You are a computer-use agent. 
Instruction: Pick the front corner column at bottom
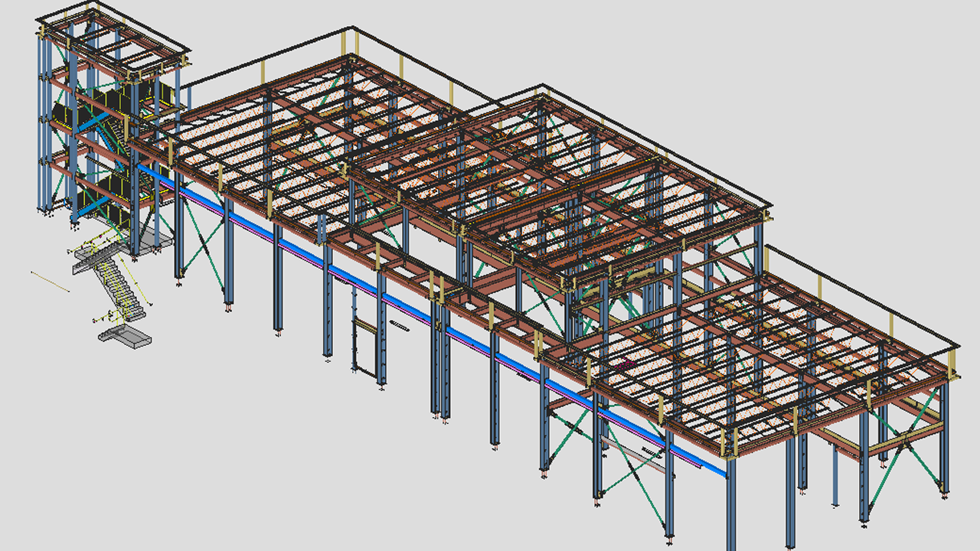pyautogui.click(x=731, y=505)
